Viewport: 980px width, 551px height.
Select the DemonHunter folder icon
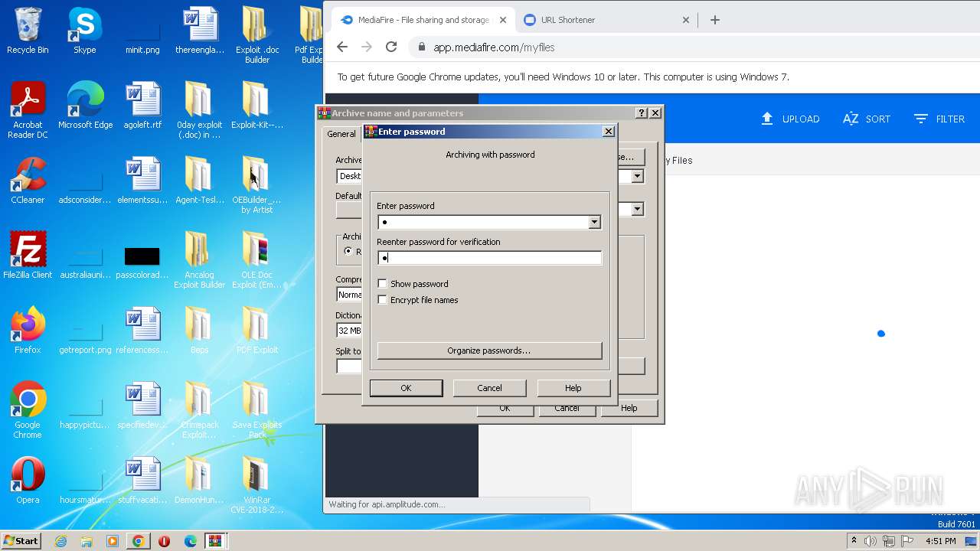pyautogui.click(x=199, y=481)
